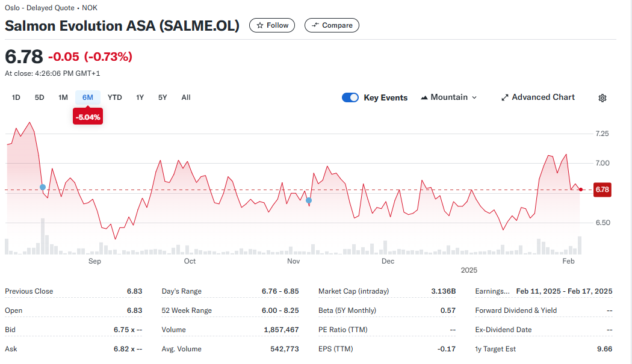The width and height of the screenshot is (632, 364).
Task: Click the -0.05 (-0.73%) price change
Action: click(x=90, y=57)
